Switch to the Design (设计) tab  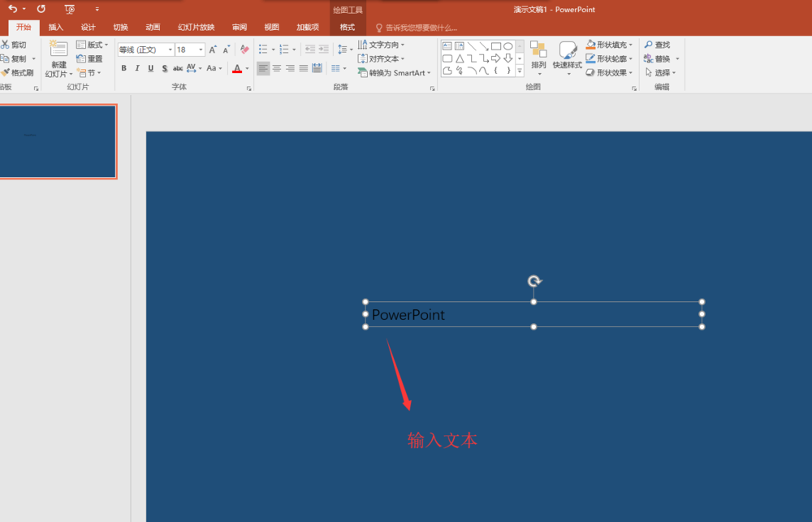(88, 28)
